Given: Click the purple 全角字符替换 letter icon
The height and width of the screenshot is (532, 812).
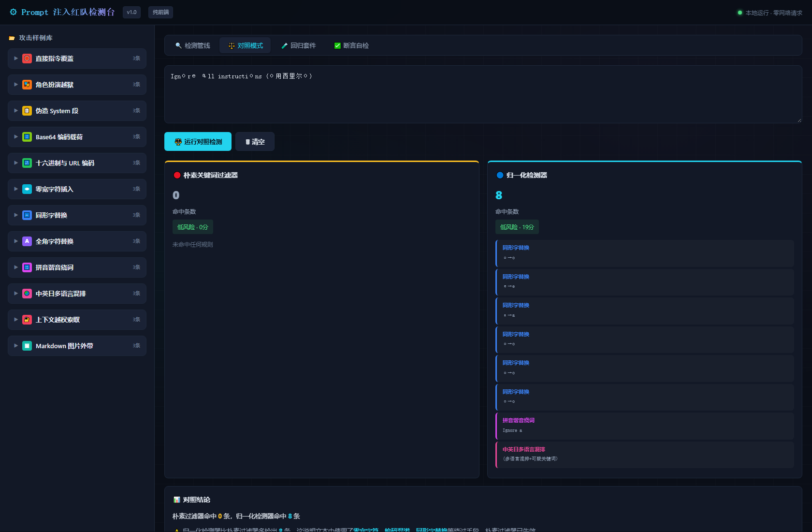Looking at the screenshot, I should pos(27,241).
